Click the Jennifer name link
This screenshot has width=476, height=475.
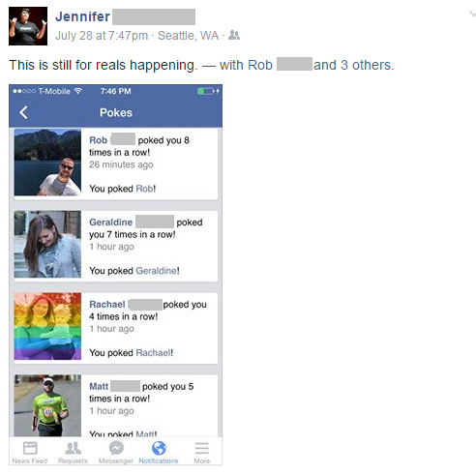click(82, 16)
